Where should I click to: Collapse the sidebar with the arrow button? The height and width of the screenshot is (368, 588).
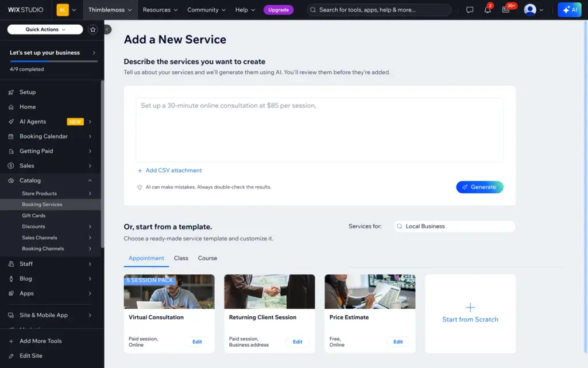[x=107, y=29]
